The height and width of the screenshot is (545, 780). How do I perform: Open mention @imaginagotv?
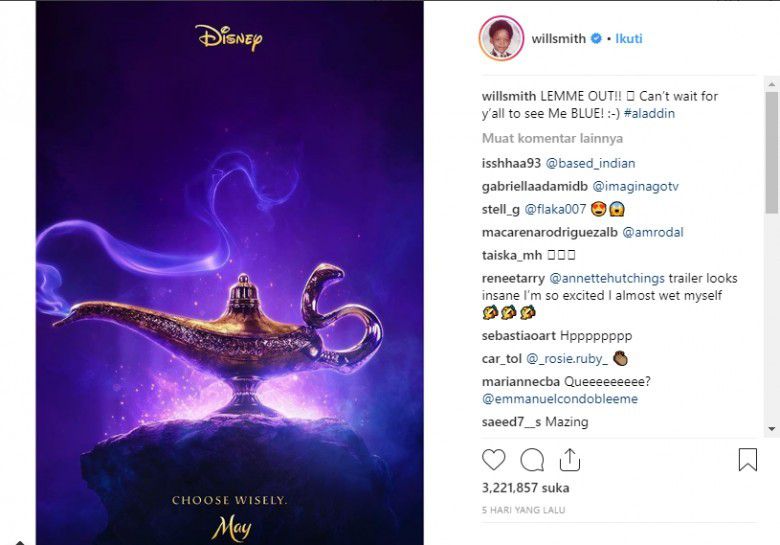[x=636, y=186]
